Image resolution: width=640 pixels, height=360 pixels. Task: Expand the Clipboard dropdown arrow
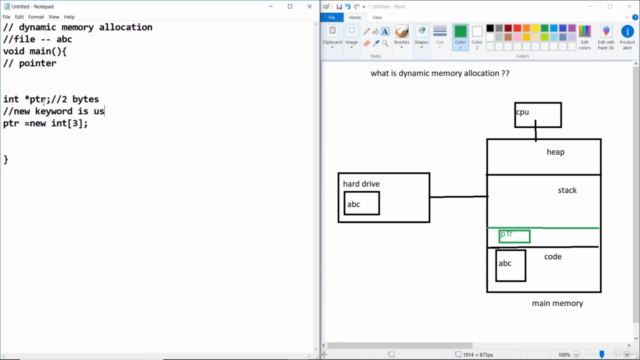(332, 47)
